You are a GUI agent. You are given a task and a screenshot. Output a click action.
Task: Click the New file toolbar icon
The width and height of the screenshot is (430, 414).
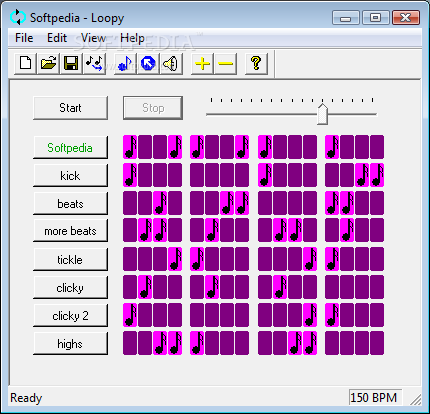click(x=25, y=63)
